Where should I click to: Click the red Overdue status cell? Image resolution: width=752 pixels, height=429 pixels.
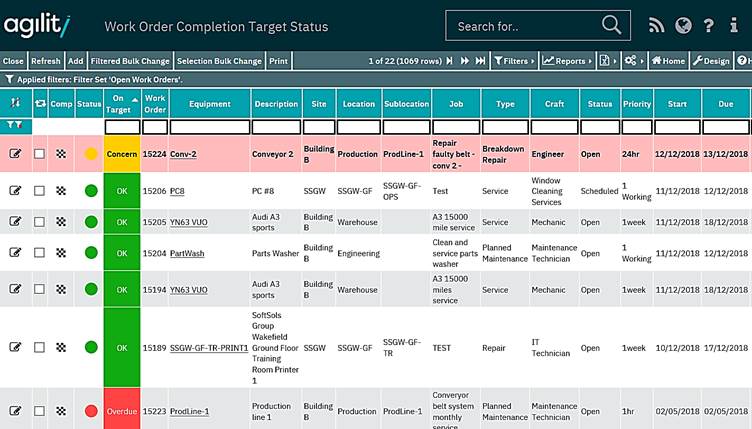point(120,411)
